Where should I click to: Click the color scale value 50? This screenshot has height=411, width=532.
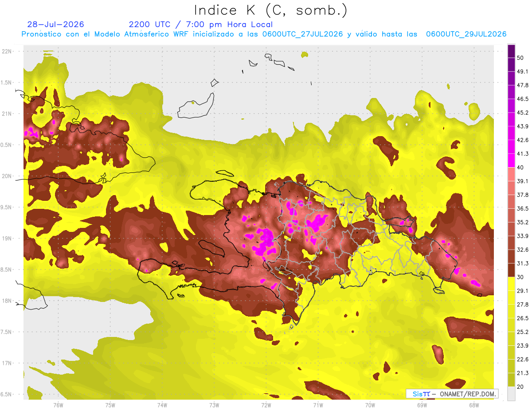pos(520,58)
